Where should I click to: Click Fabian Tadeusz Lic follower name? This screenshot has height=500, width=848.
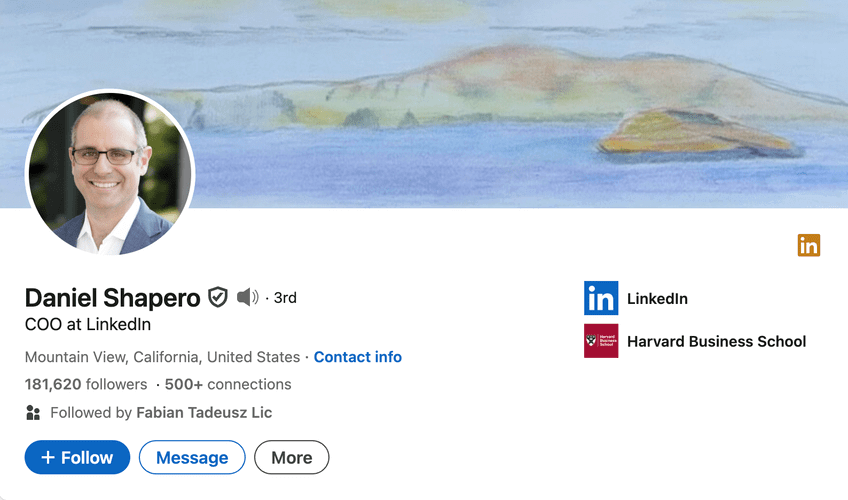pyautogui.click(x=204, y=413)
